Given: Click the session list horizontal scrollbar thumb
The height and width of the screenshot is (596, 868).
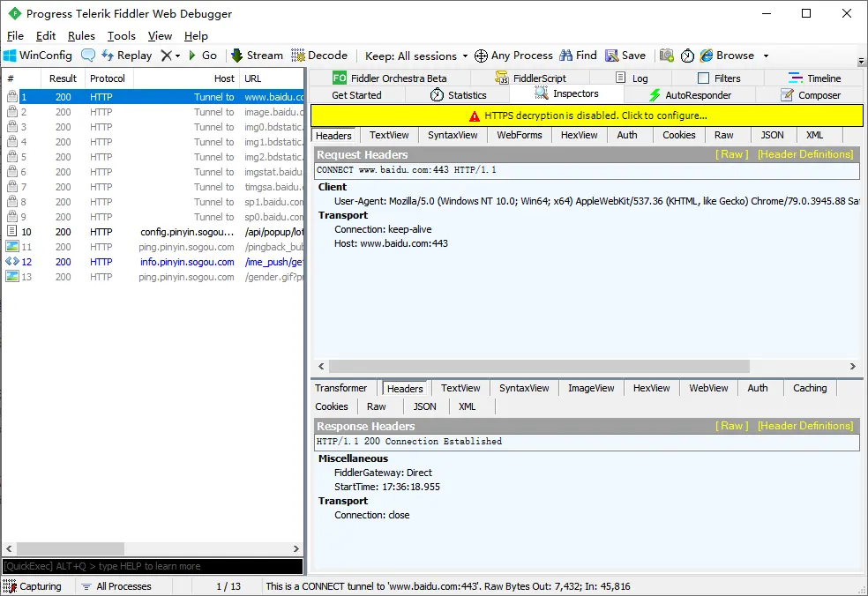Looking at the screenshot, I should click(71, 549).
